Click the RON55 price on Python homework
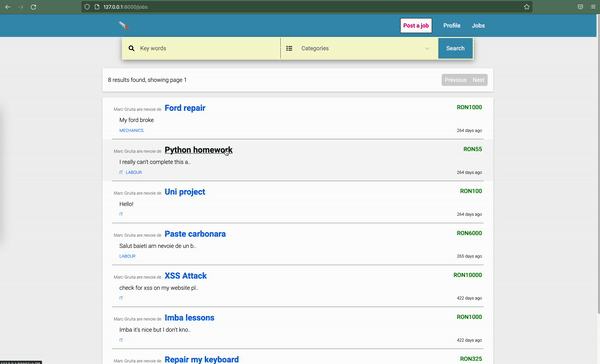The image size is (600, 364). pyautogui.click(x=473, y=149)
